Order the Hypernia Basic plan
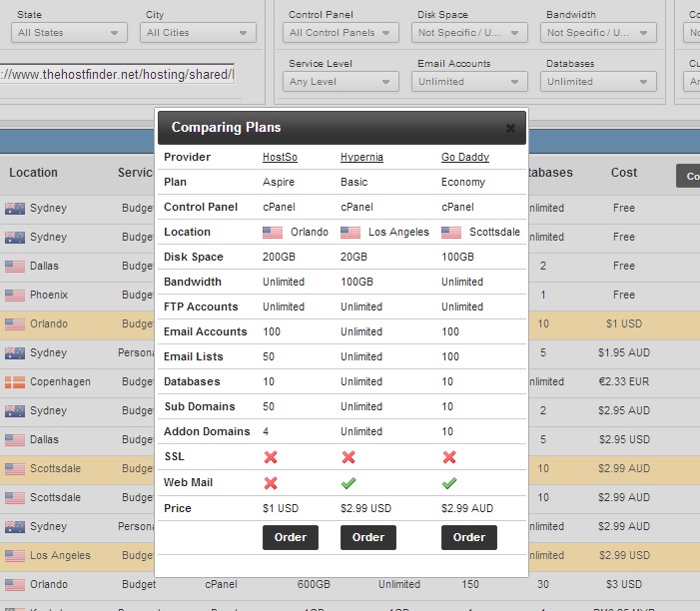 [x=368, y=537]
